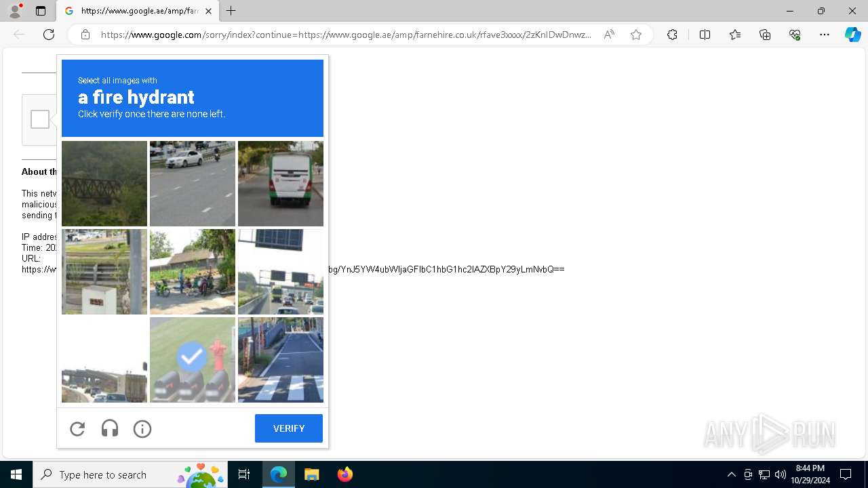Select the green and white bus tile

281,184
